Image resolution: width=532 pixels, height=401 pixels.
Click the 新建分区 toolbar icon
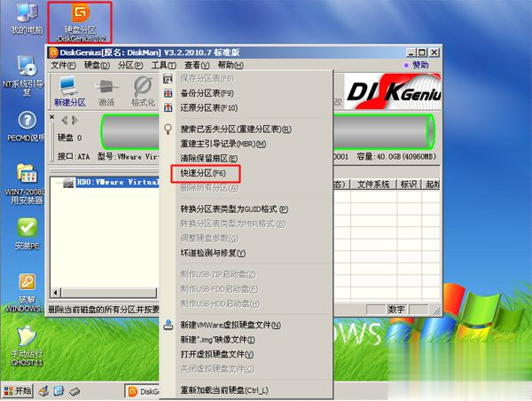click(x=69, y=91)
